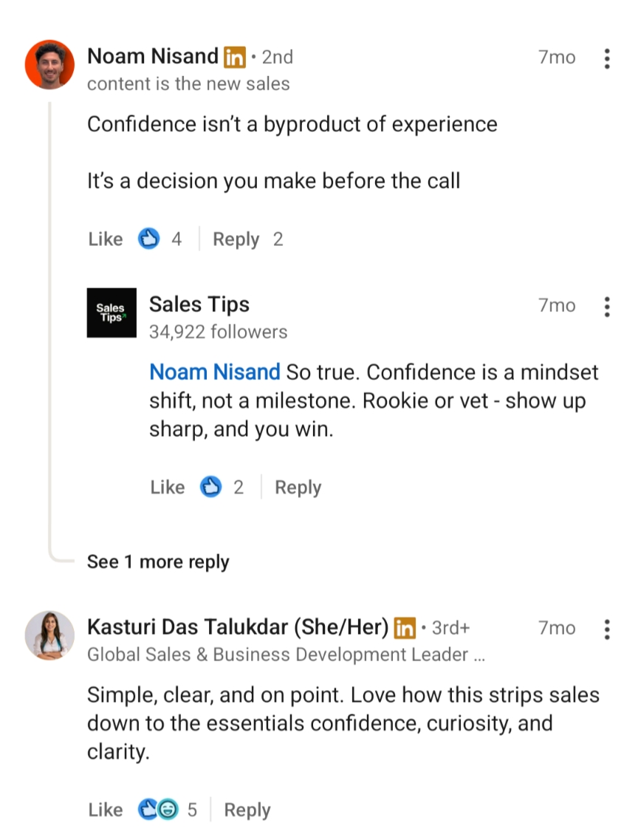Open the Sales Tips page logo
Screen dimensions: 638x840
point(112,313)
